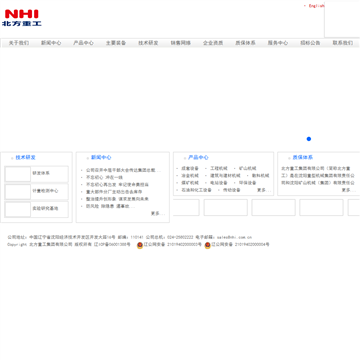360x360 pixels.
Task: Open 冶金机械 product category
Action: [190, 176]
